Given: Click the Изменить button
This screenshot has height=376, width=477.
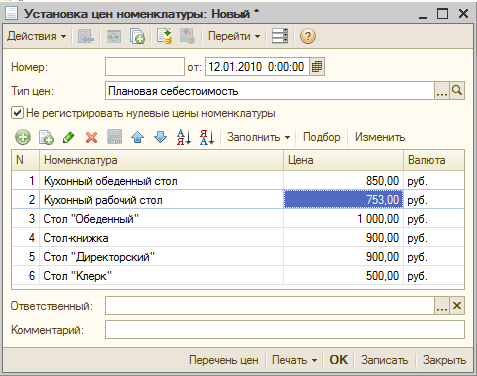Looking at the screenshot, I should [x=380, y=137].
